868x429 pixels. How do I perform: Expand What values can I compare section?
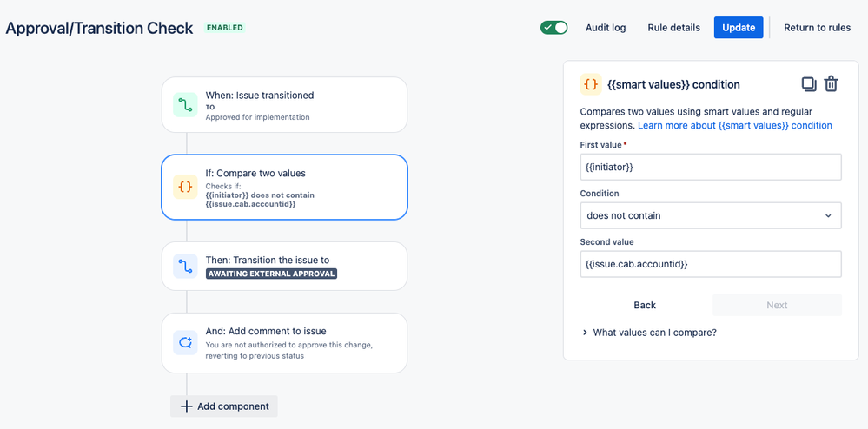(649, 333)
